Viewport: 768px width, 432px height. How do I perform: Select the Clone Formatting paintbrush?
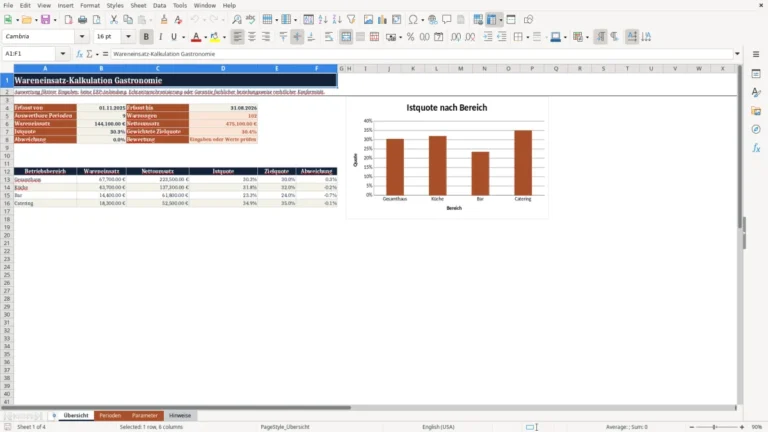click(164, 20)
